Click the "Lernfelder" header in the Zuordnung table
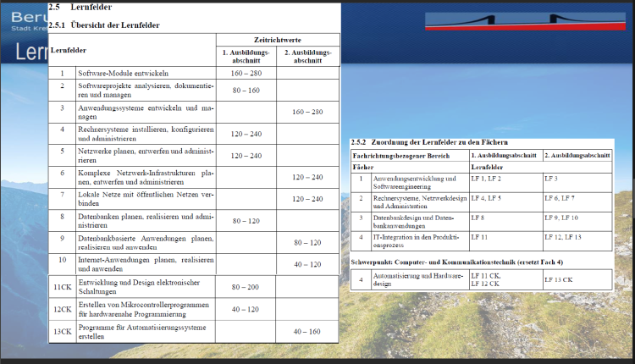 coord(487,167)
